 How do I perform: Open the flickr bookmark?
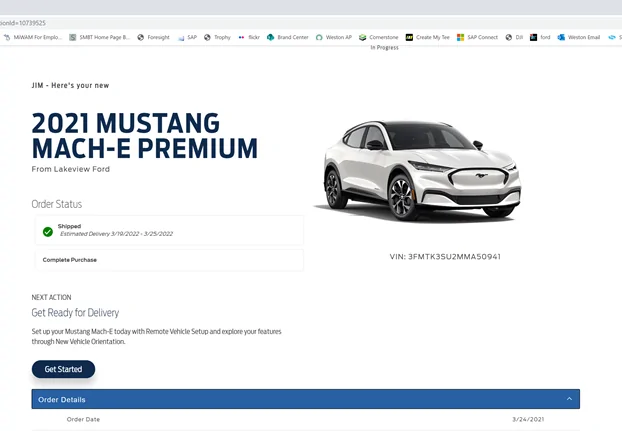249,37
